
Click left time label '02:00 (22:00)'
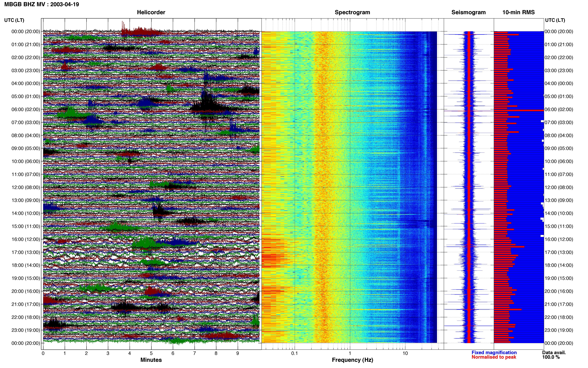(x=26, y=57)
